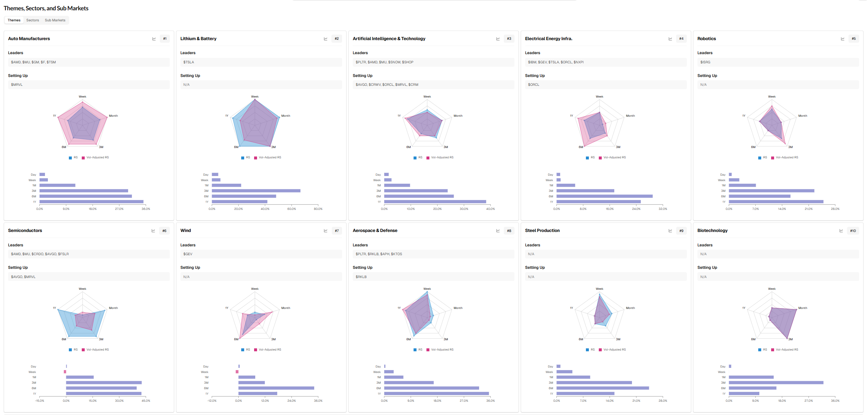Click chart icon on the Wind card
The width and height of the screenshot is (868, 415).
click(x=326, y=231)
